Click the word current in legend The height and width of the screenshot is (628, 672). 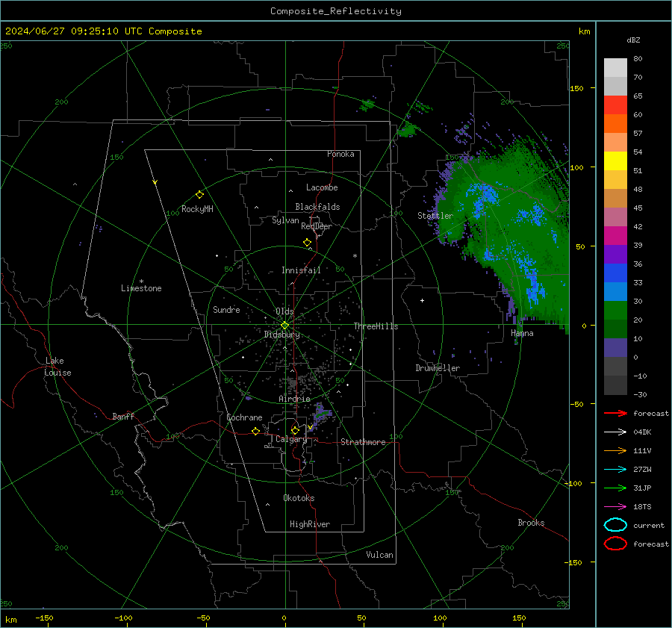click(x=649, y=526)
